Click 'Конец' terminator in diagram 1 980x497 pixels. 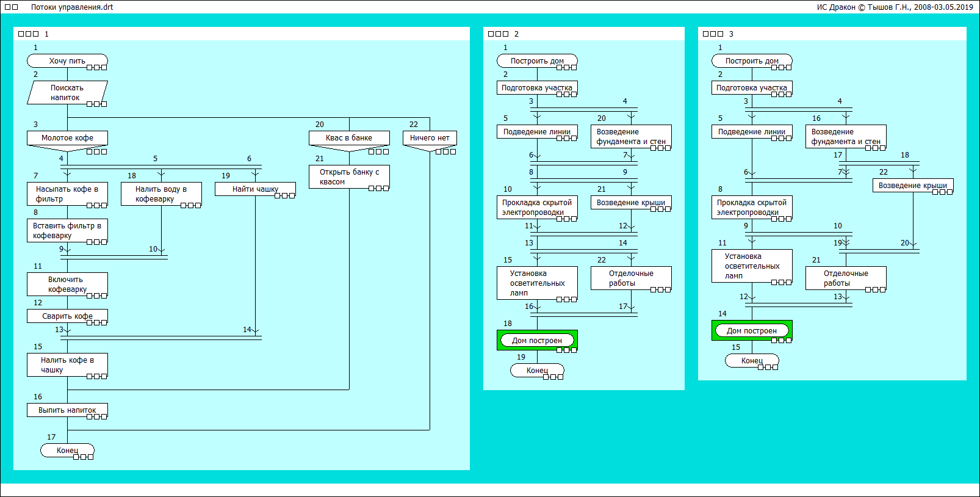point(67,451)
